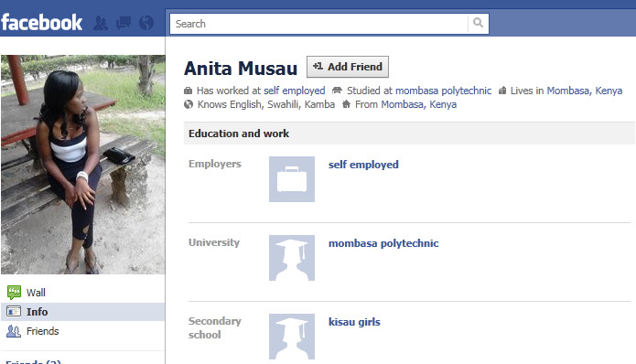Click the Facebook logo

42,22
